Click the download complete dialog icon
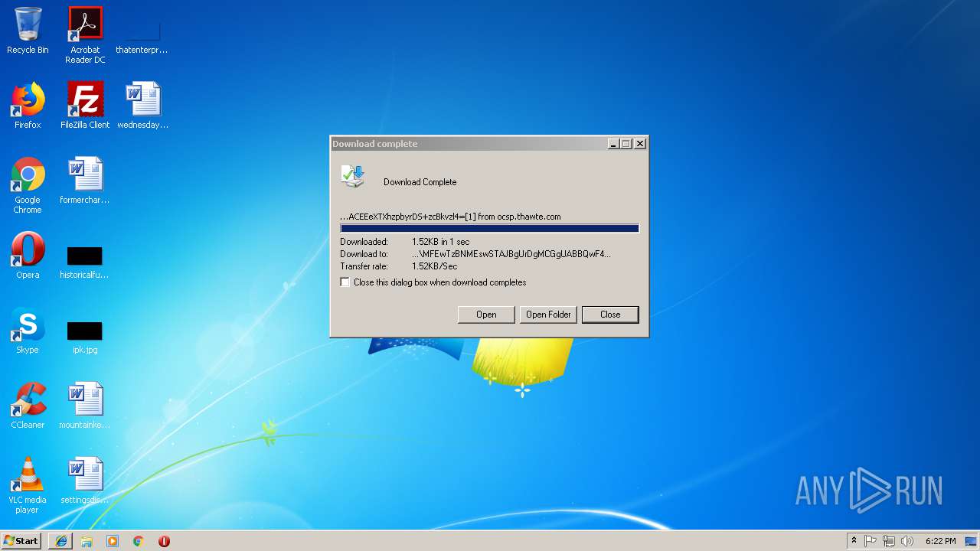This screenshot has height=551, width=980. point(354,176)
